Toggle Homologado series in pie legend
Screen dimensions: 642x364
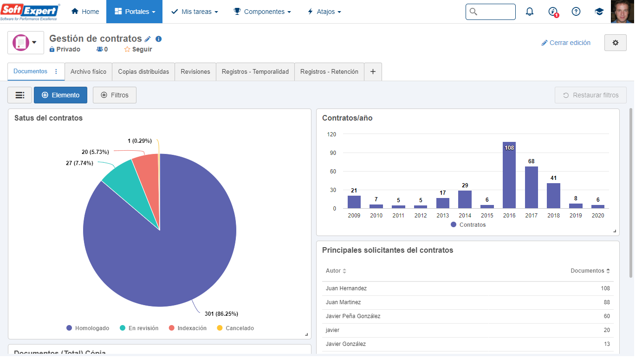point(88,328)
